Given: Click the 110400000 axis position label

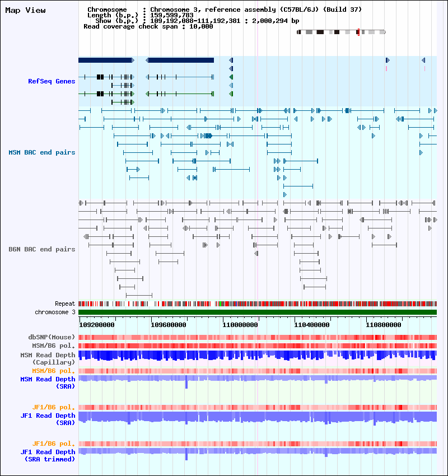Looking at the screenshot, I should click(x=312, y=325).
